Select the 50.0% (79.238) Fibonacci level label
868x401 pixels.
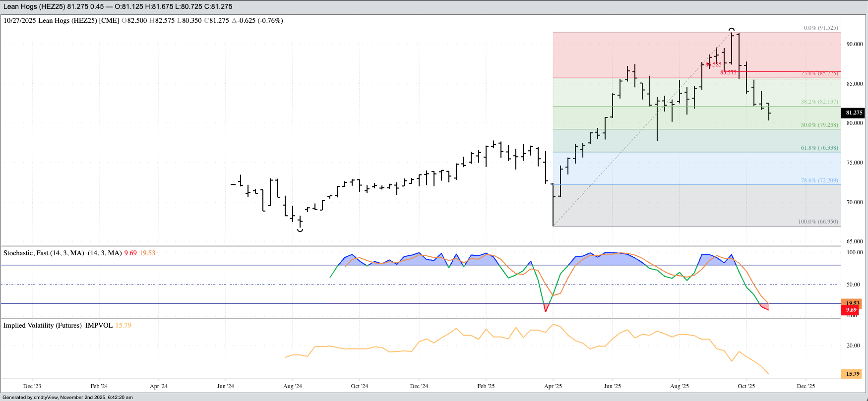point(819,125)
